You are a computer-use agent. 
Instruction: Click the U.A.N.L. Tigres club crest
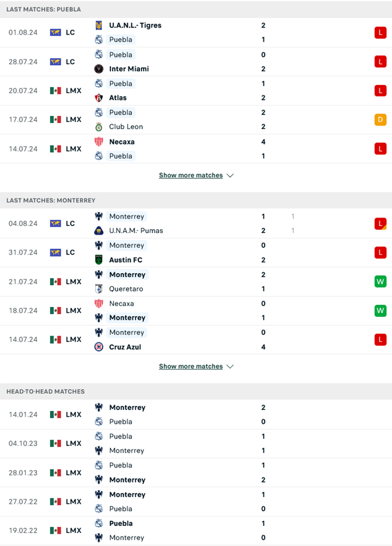[99, 25]
